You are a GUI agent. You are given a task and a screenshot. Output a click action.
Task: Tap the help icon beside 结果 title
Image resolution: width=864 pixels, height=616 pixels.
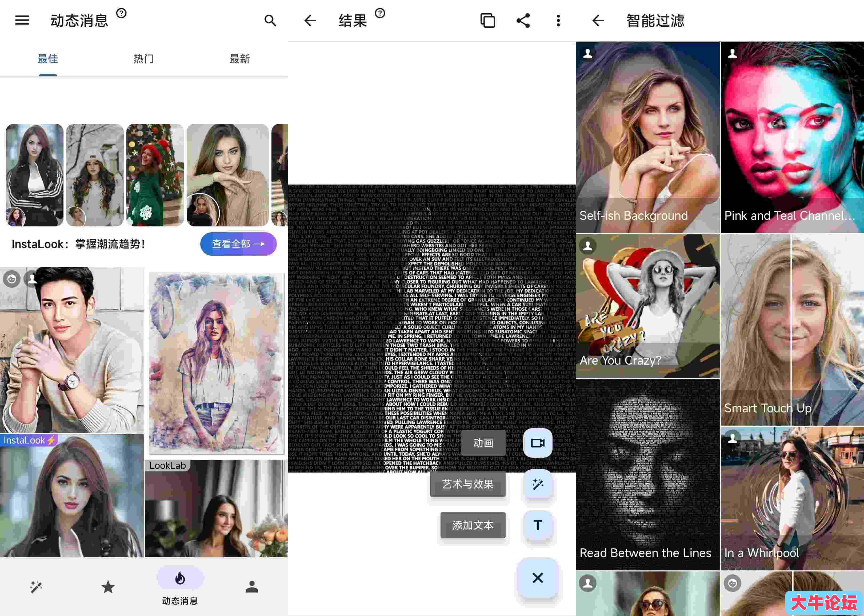pos(380,13)
